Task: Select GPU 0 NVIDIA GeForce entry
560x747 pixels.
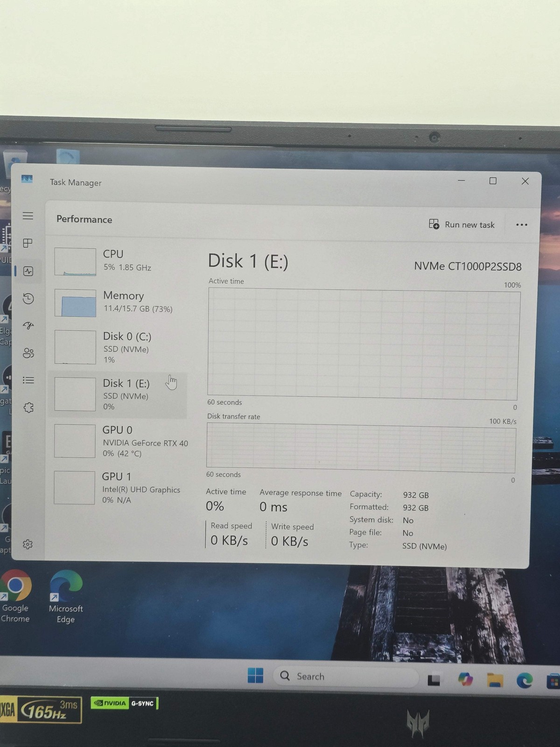Action: click(120, 441)
